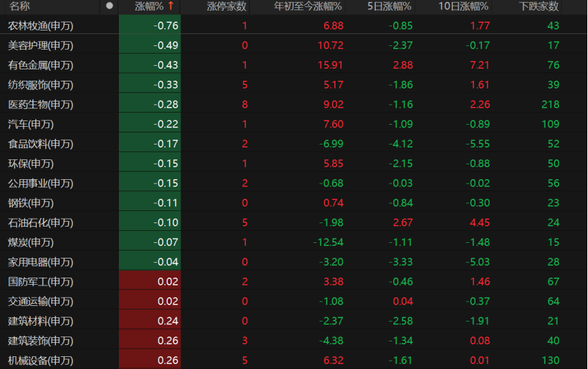The image size is (588, 369).
Task: Select the 名称 column header
Action: click(x=20, y=6)
